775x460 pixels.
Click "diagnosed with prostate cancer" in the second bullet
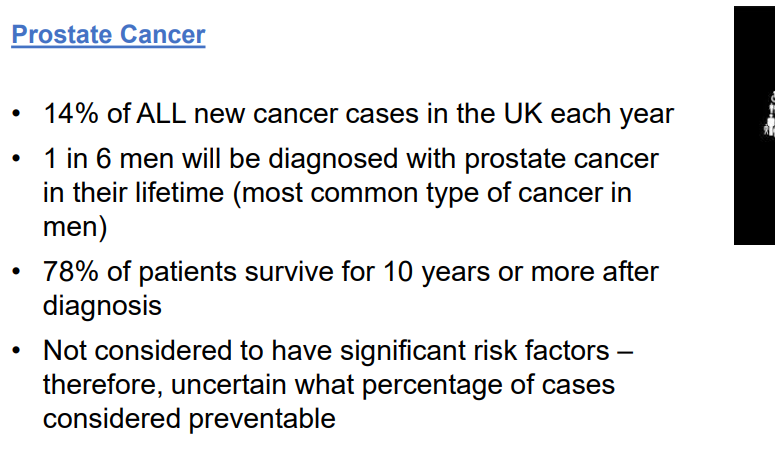click(x=449, y=159)
